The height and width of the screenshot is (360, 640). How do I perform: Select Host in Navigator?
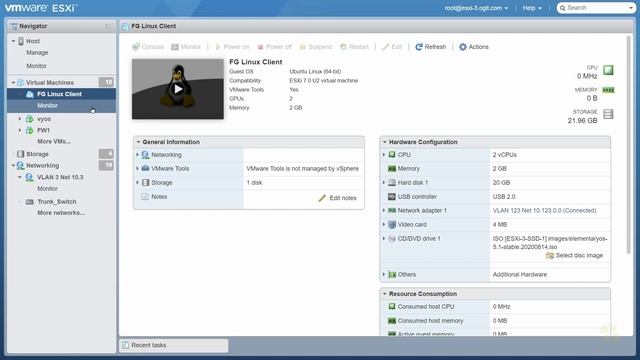(x=33, y=41)
